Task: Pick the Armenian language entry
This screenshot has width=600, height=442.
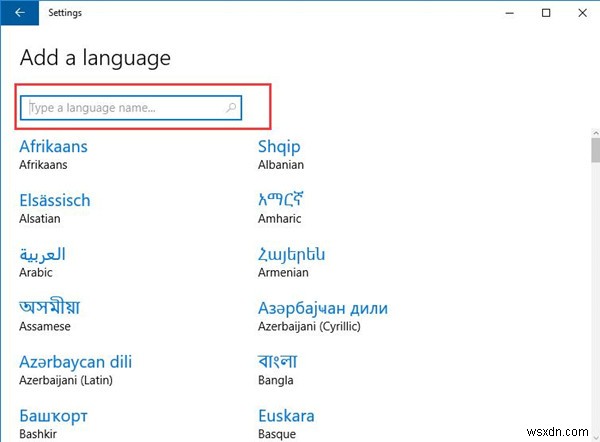Action: click(292, 263)
